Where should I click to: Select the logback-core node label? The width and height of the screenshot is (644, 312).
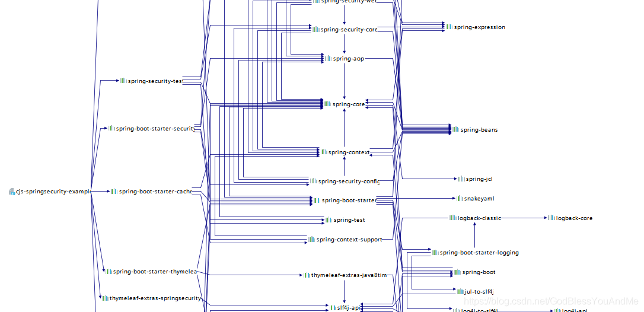pyautogui.click(x=575, y=218)
